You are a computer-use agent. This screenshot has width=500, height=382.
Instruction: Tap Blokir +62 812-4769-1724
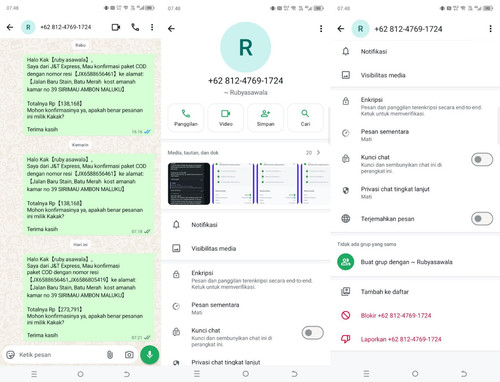coord(415,315)
